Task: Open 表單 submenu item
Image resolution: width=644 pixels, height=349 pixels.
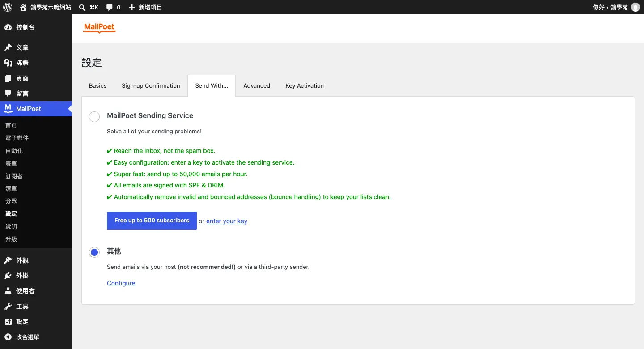Action: [x=11, y=163]
